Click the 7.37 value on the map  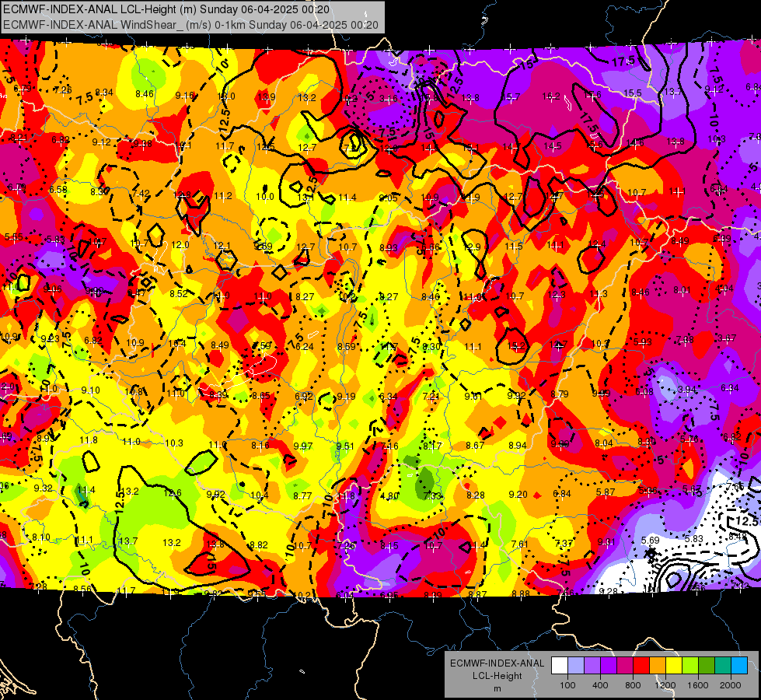564,544
